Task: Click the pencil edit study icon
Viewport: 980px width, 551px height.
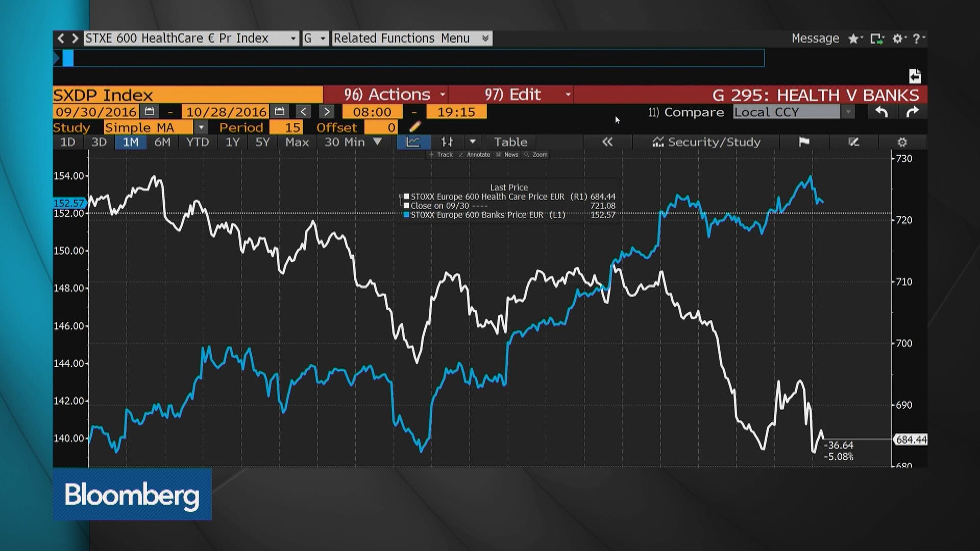Action: coord(415,127)
